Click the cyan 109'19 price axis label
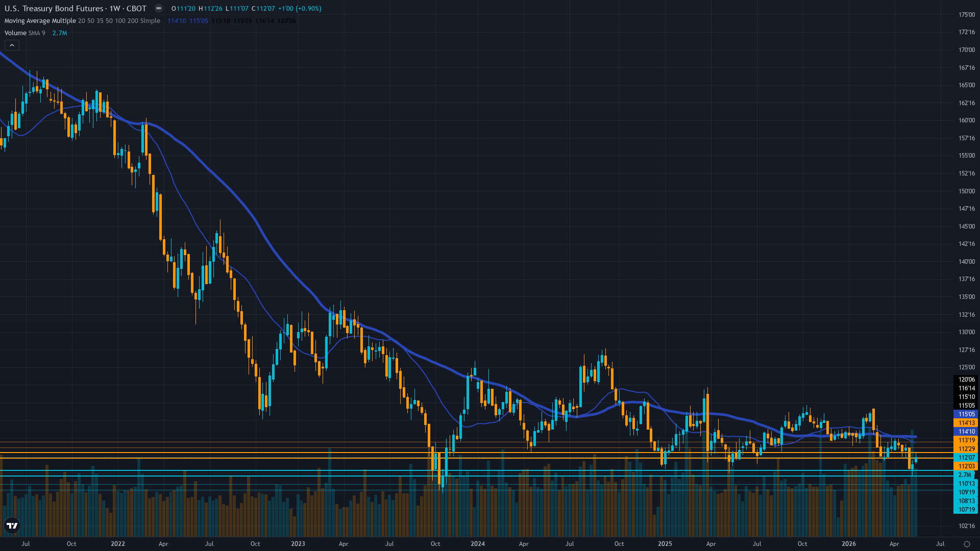The height and width of the screenshot is (551, 980). point(966,492)
